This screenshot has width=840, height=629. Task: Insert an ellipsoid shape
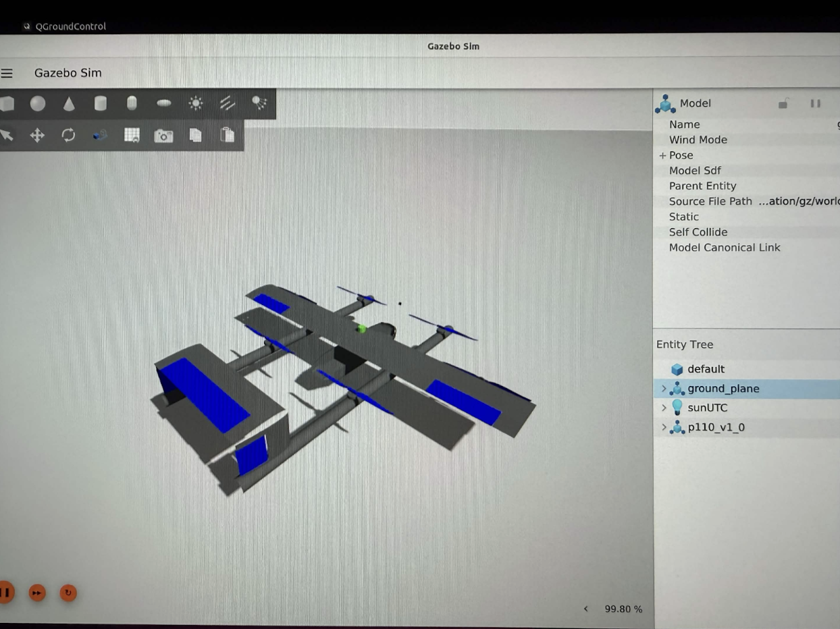(x=163, y=103)
